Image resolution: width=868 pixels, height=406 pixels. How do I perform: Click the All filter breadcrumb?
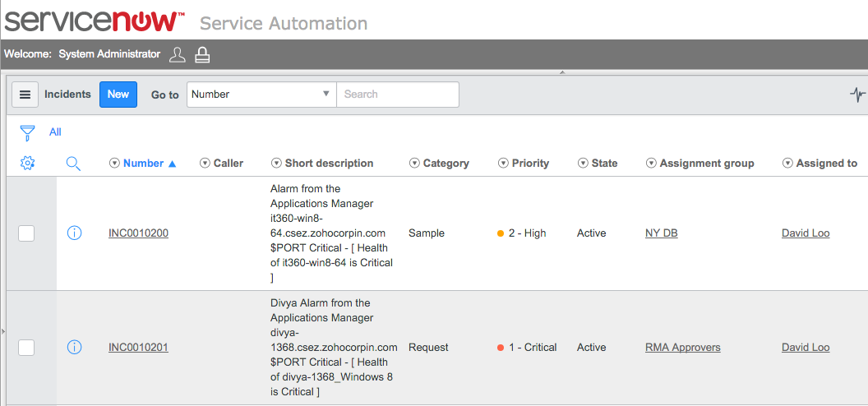(55, 132)
